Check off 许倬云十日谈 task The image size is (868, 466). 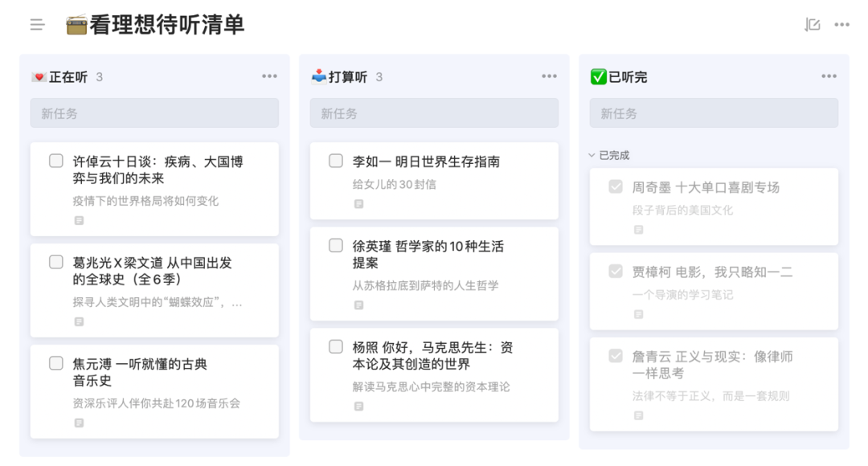click(56, 161)
